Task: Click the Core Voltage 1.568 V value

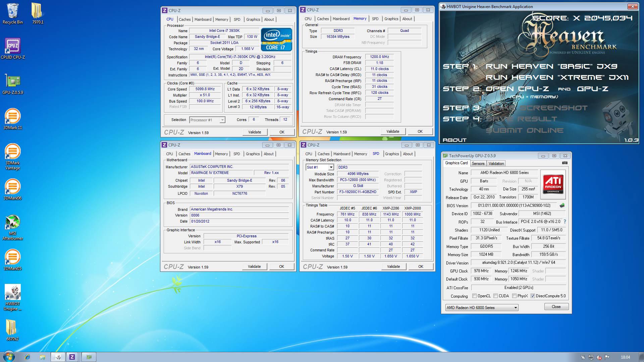Action: pos(248,49)
